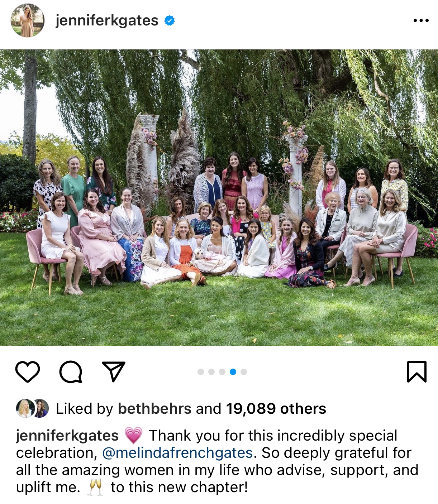Jump to the first carousel dot

click(x=201, y=372)
